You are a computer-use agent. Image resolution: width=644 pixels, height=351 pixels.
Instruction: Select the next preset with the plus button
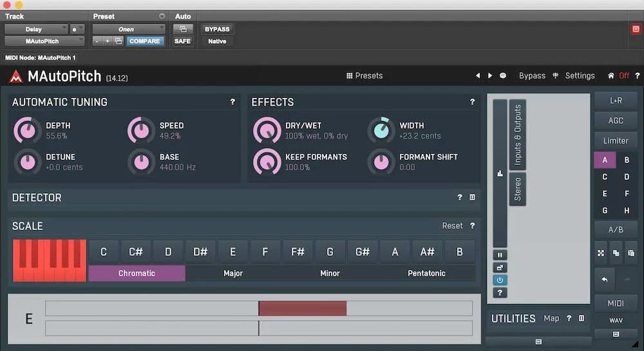tap(107, 41)
